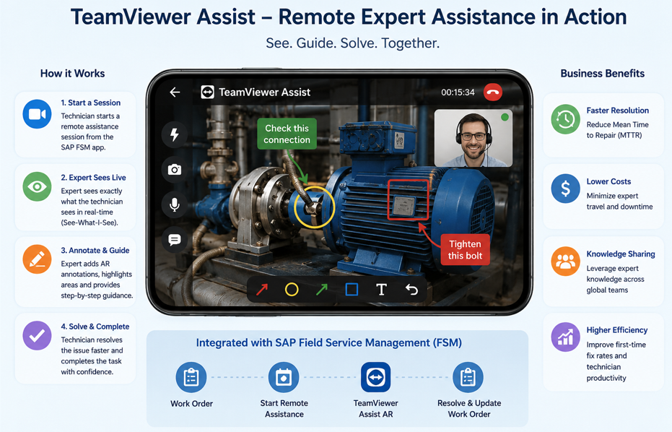This screenshot has width=672, height=432.
Task: Click the Work Order clipboard icon
Action: click(x=191, y=378)
